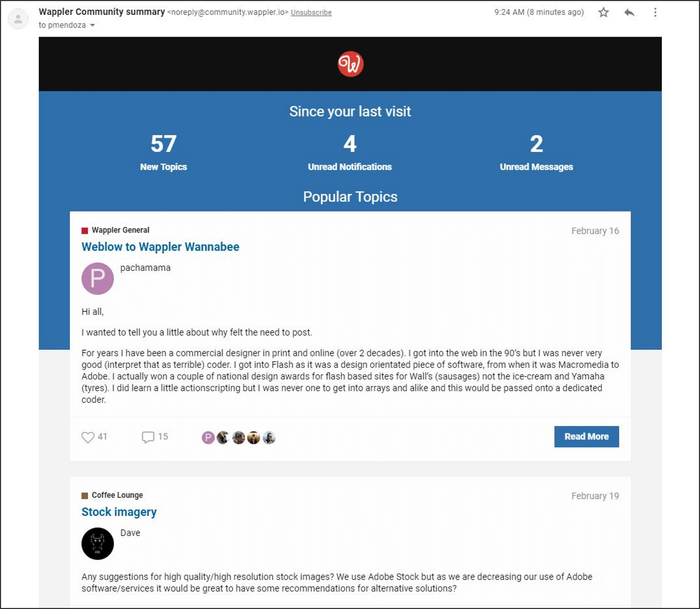Expand the recipient details for pmendoza
This screenshot has height=609, width=700.
92,25
